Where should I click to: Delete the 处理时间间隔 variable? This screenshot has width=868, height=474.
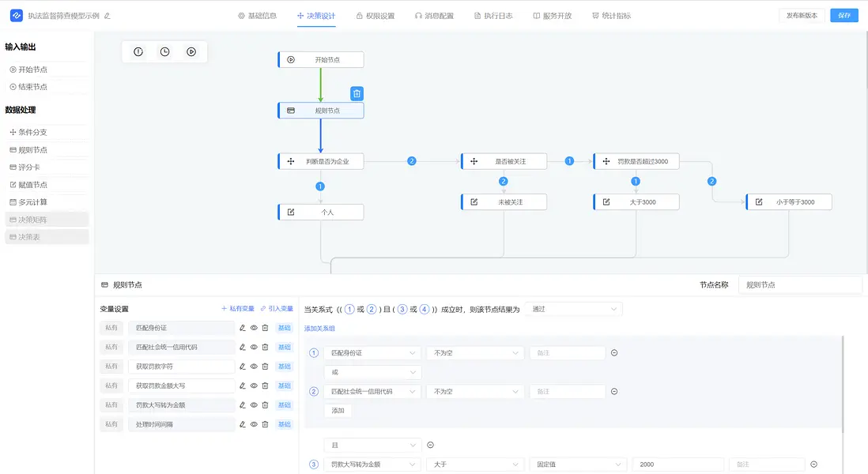(x=265, y=425)
